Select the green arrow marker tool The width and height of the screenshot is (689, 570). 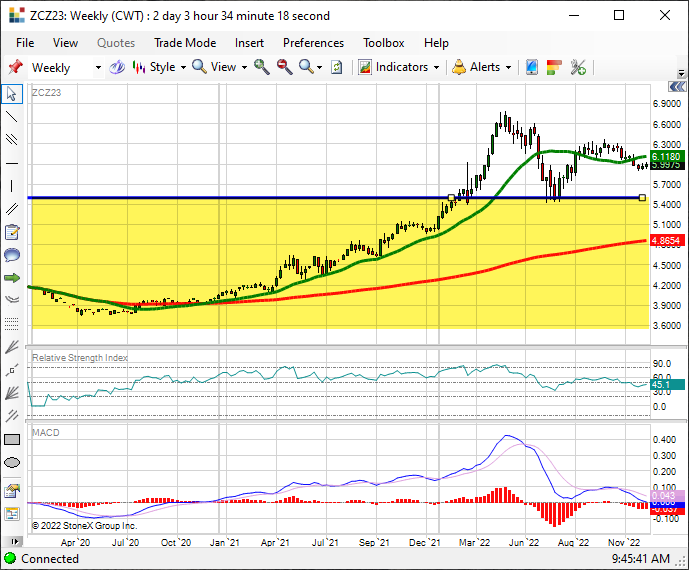tap(12, 278)
